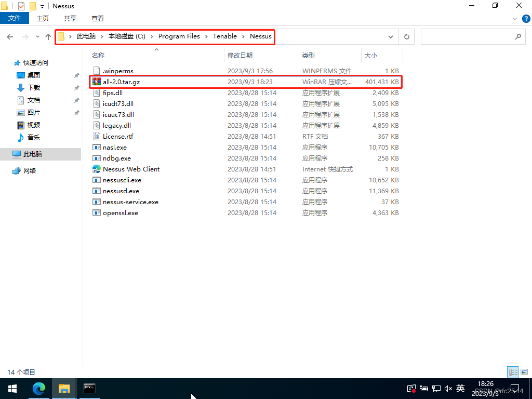Select nessuscli.exe application icon
This screenshot has width=532, height=399.
click(97, 180)
